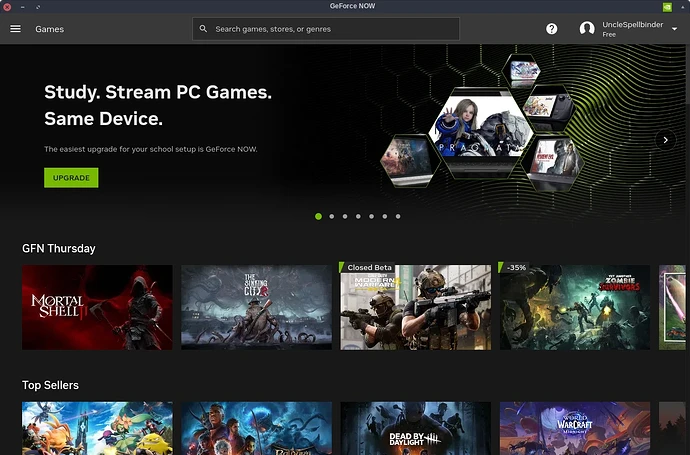The height and width of the screenshot is (455, 690).
Task: Open the hamburger navigation menu
Action: (x=15, y=29)
